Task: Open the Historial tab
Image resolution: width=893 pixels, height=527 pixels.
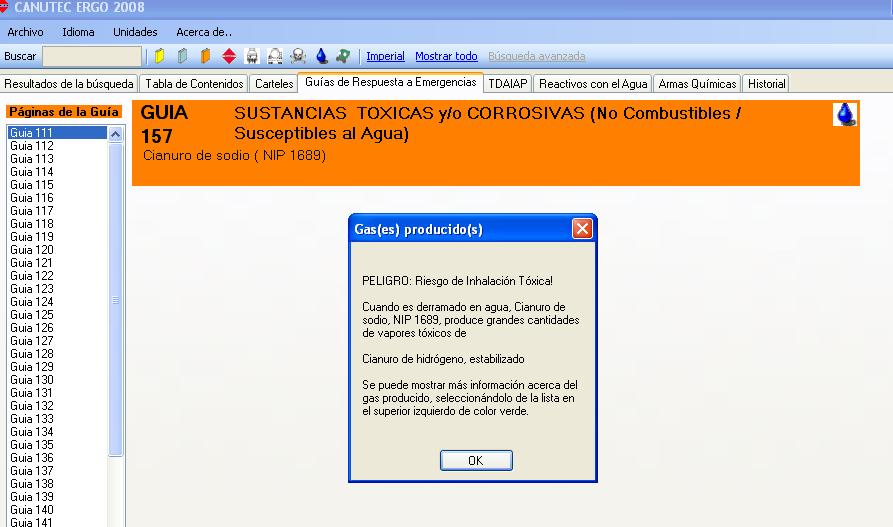Action: pyautogui.click(x=766, y=84)
